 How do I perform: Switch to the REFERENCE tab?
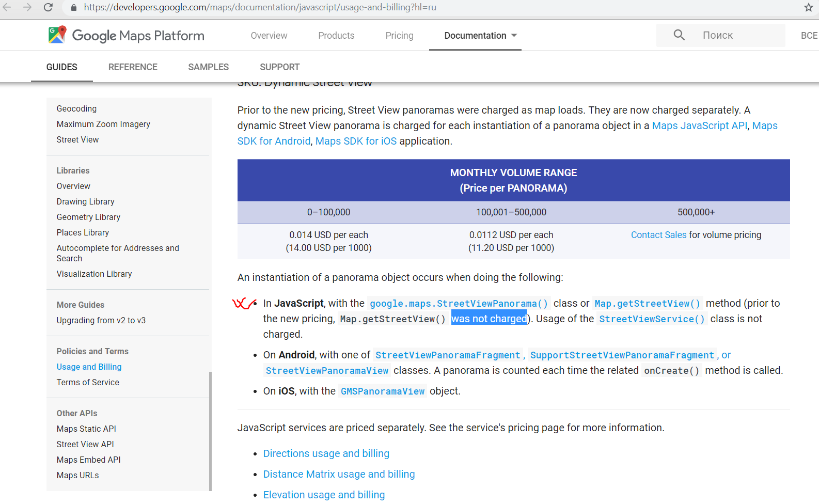tap(133, 67)
